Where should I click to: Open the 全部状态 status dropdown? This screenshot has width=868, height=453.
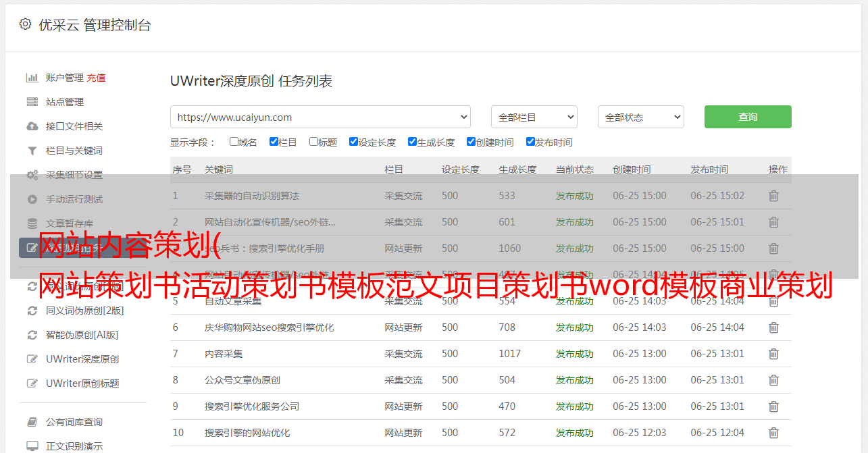coord(640,117)
